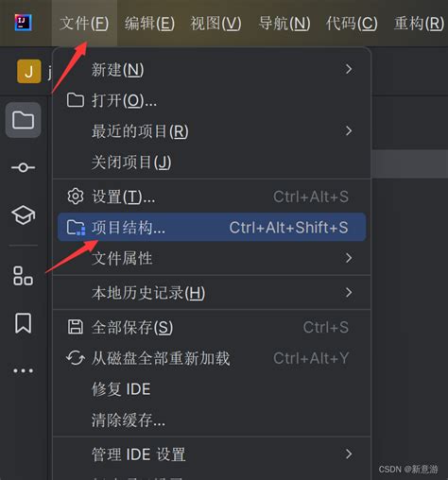Open the 视图(V) menu
Image resolution: width=448 pixels, height=480 pixels.
pos(215,24)
